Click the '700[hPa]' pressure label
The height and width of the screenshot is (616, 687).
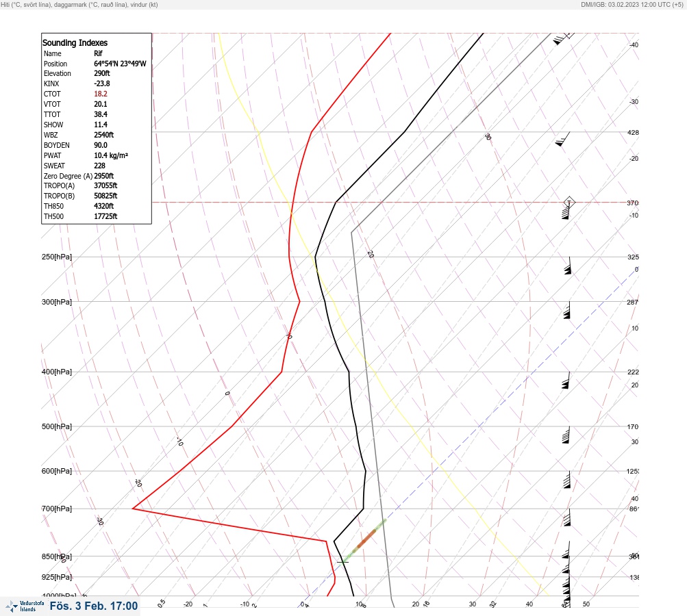57,509
